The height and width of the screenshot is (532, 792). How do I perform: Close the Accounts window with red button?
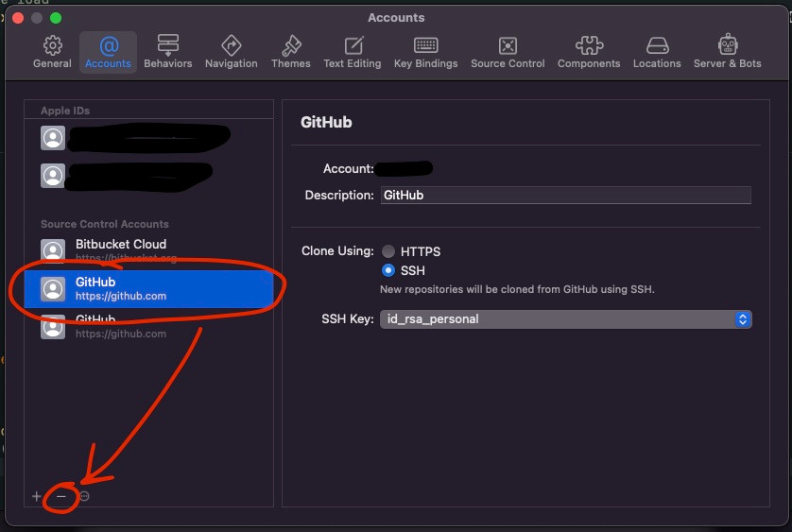18,18
